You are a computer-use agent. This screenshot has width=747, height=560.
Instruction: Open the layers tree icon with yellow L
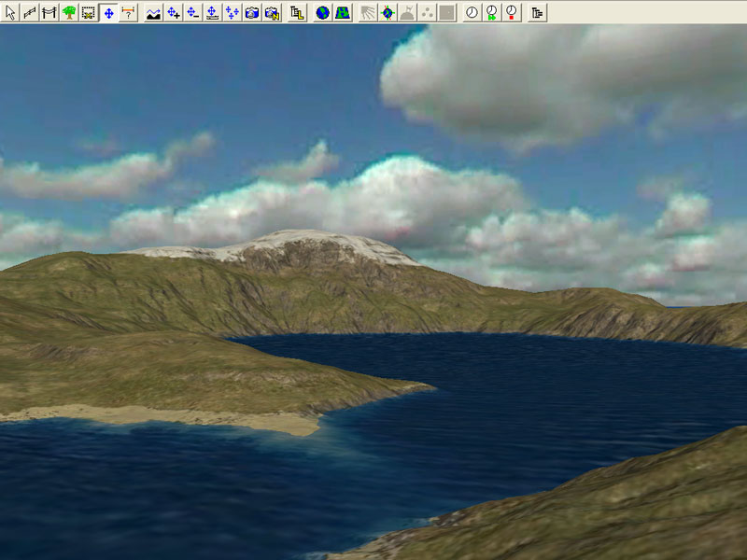(x=297, y=12)
